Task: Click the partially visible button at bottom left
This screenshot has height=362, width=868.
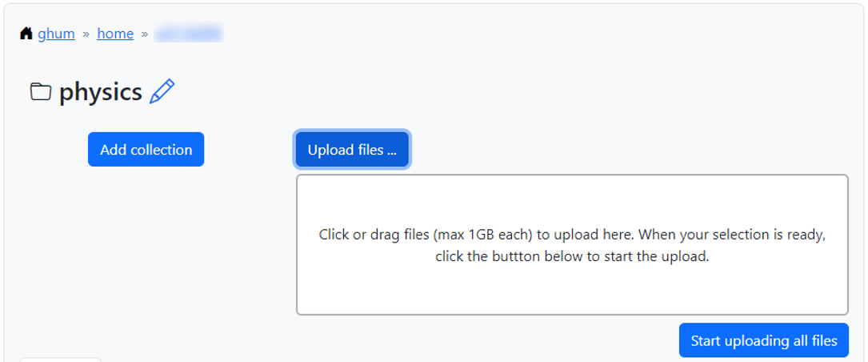Action: (60, 360)
